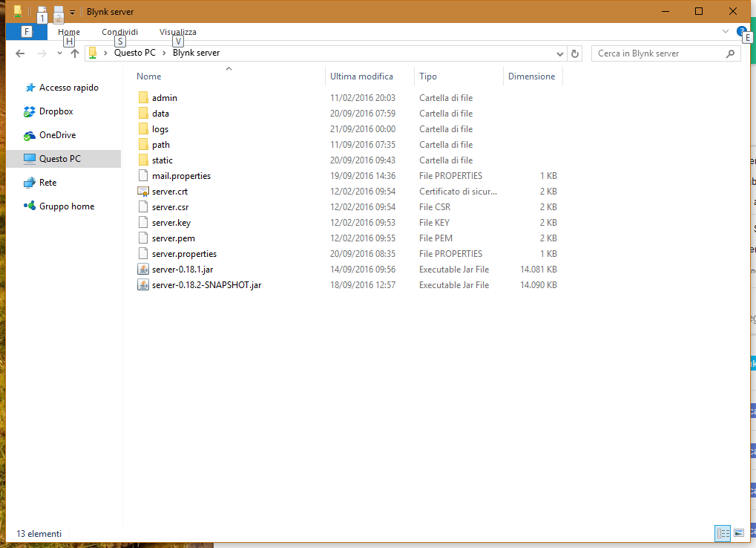756x548 pixels.
Task: Sort by the Dimensione column header
Action: point(533,76)
